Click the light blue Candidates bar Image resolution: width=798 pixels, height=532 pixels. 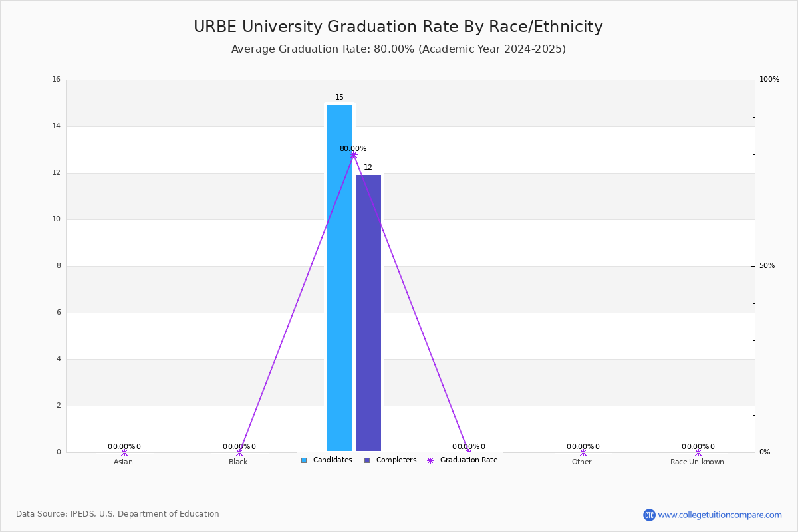coord(340,278)
